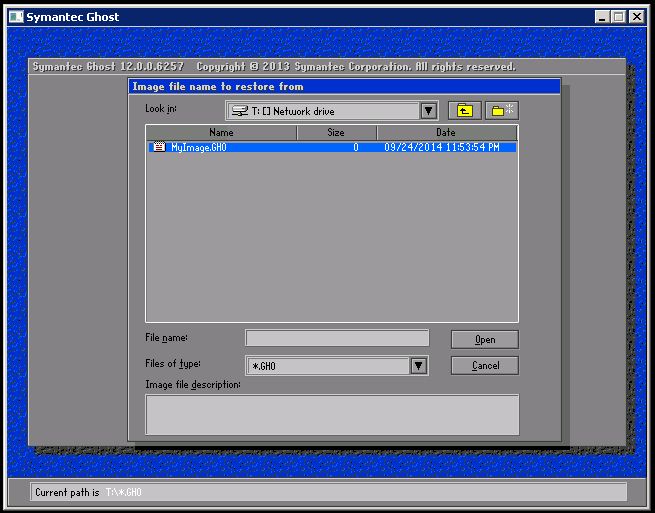Screen dimensions: 655x513
Task: Click the Symantec Ghost title bar icon
Action: [16, 17]
